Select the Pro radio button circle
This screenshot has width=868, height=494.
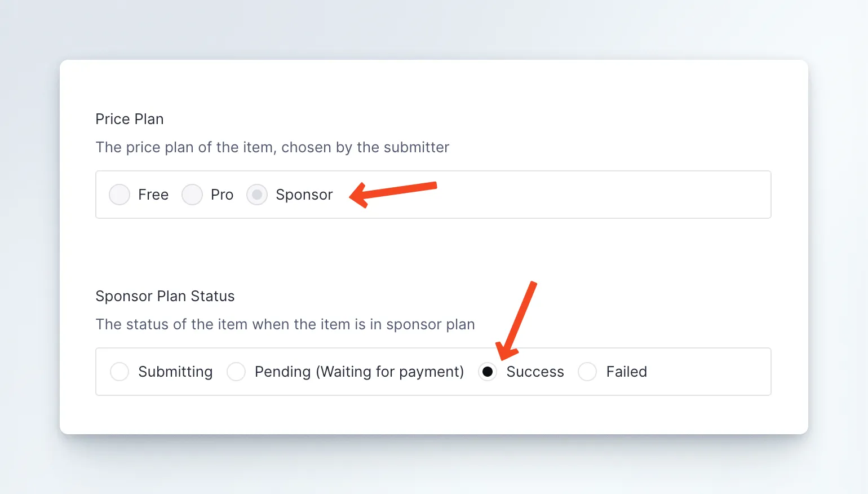[192, 195]
